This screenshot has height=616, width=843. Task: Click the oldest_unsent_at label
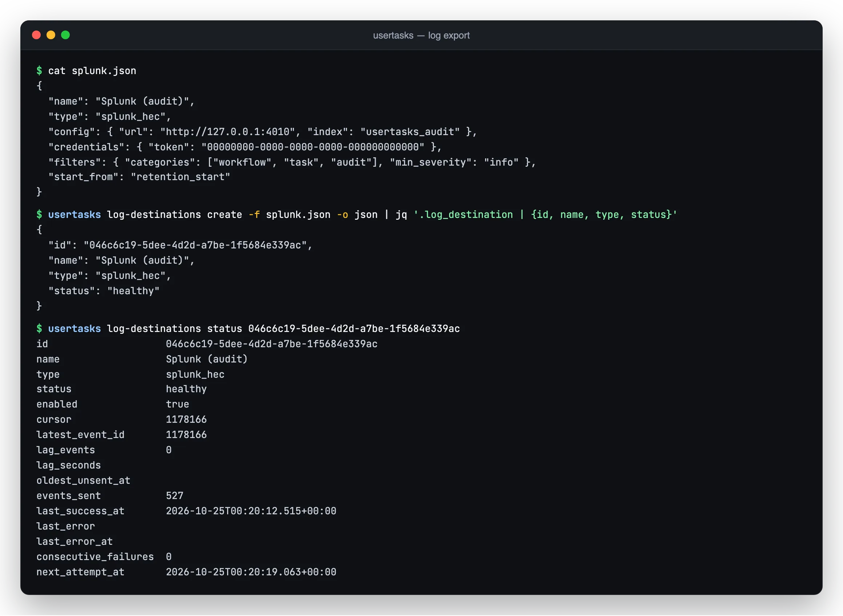click(x=83, y=481)
